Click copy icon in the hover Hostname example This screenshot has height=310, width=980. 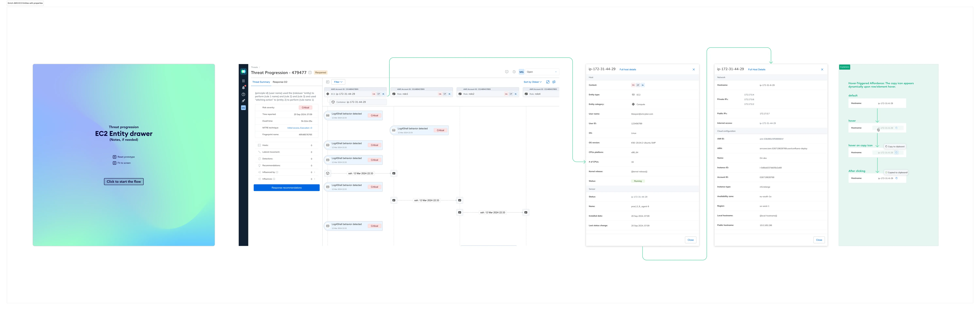coord(896,128)
